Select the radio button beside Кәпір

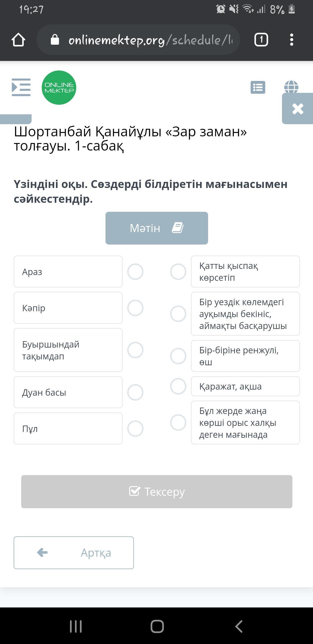pos(135,308)
